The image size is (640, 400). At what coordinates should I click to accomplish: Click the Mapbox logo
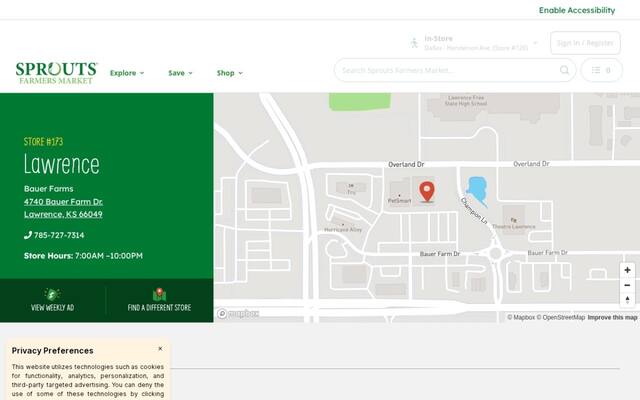point(238,313)
